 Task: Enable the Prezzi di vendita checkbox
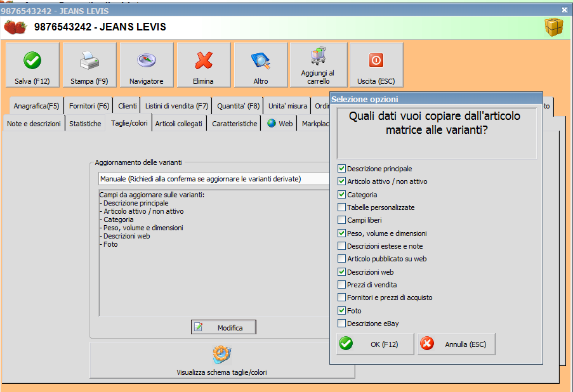point(341,285)
